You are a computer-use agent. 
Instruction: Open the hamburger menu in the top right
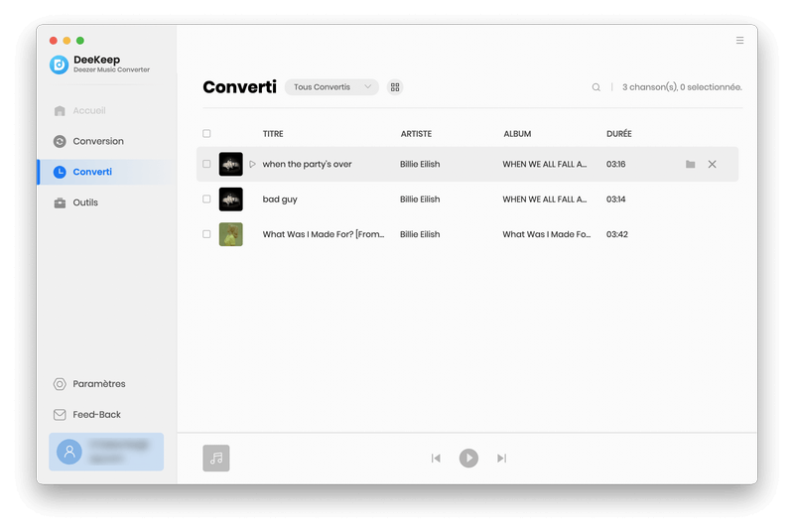click(x=739, y=41)
